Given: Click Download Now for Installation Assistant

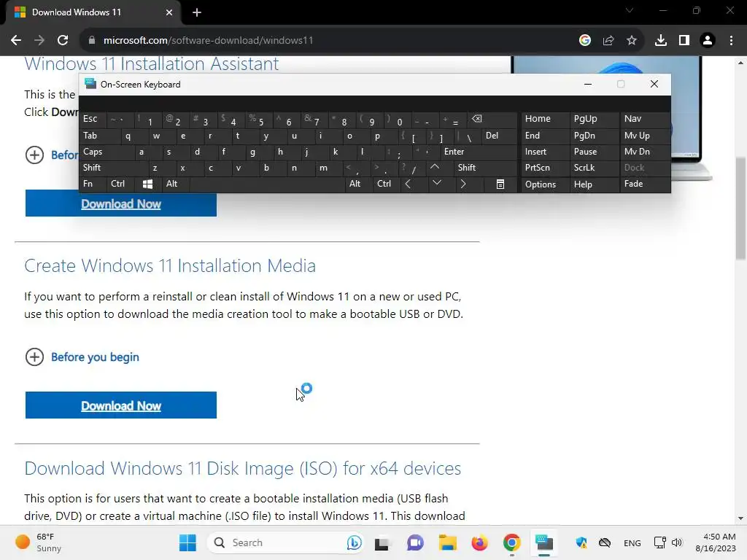Looking at the screenshot, I should [121, 204].
